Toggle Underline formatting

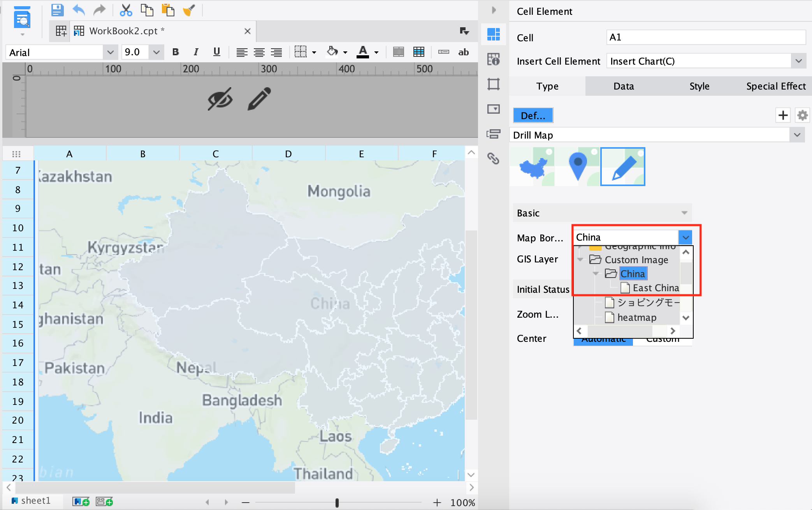coord(217,52)
